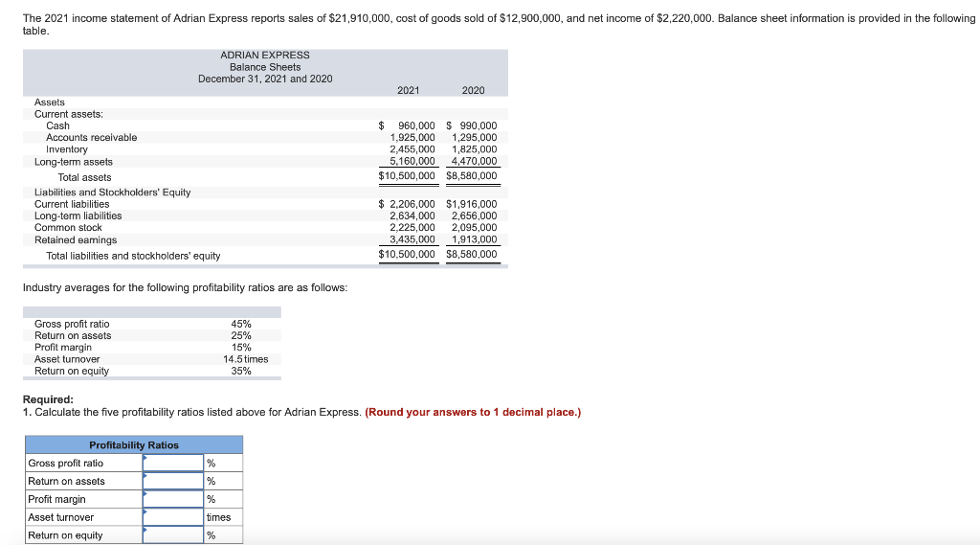Click 2020 common stock 2,095,000
980x545 pixels.
pyautogui.click(x=475, y=228)
